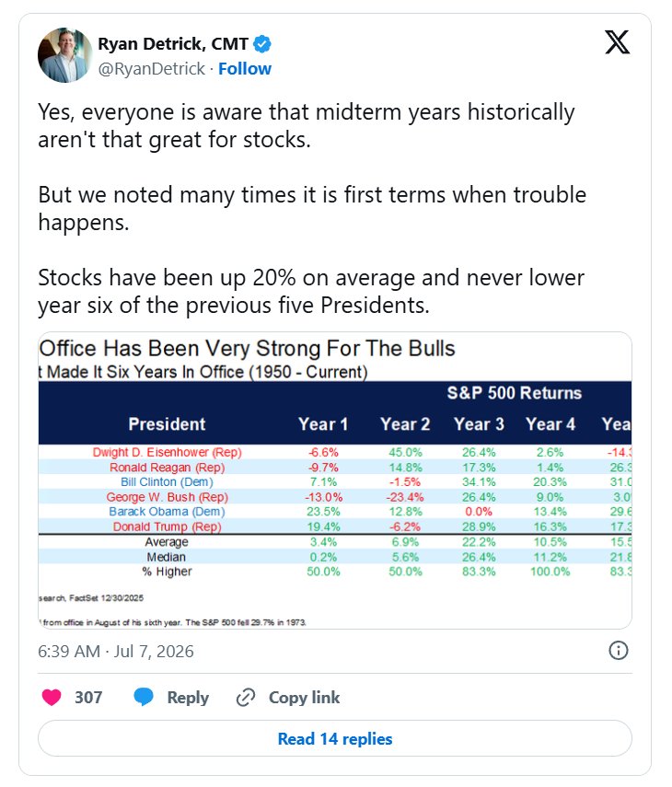The image size is (672, 787).
Task: Click the President column header in the image
Action: (x=167, y=424)
